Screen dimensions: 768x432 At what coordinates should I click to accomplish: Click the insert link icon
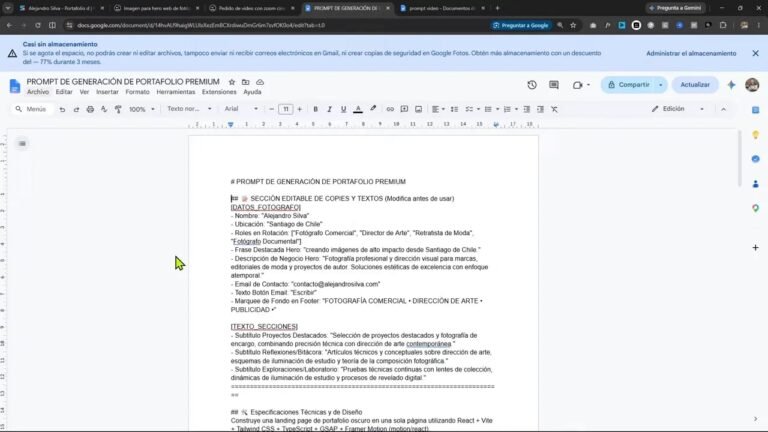(390, 109)
